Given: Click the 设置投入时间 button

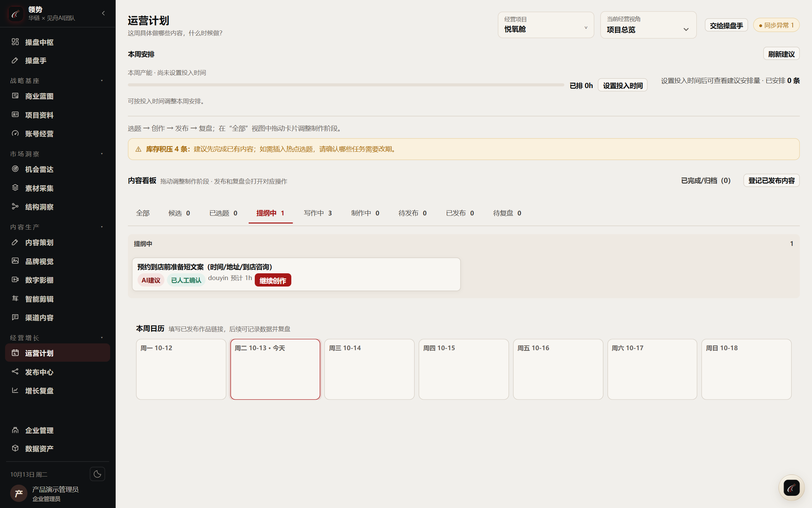Looking at the screenshot, I should 623,85.
